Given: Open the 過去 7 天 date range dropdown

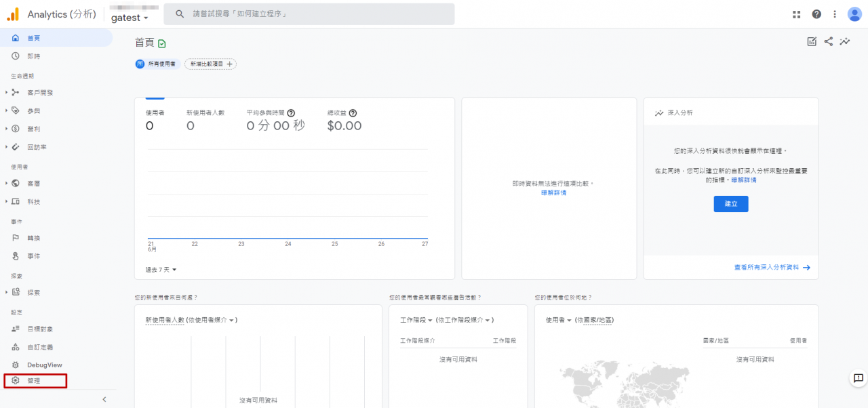Looking at the screenshot, I should point(161,270).
